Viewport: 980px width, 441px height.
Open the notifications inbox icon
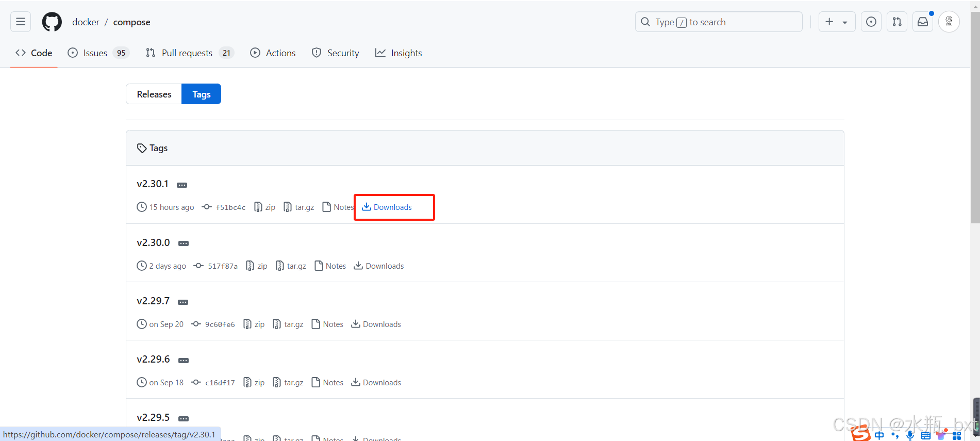[923, 22]
